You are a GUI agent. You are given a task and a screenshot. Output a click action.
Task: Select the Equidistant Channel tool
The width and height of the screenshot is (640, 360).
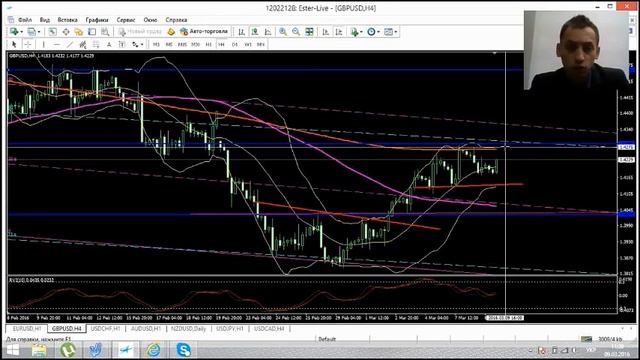pyautogui.click(x=83, y=44)
